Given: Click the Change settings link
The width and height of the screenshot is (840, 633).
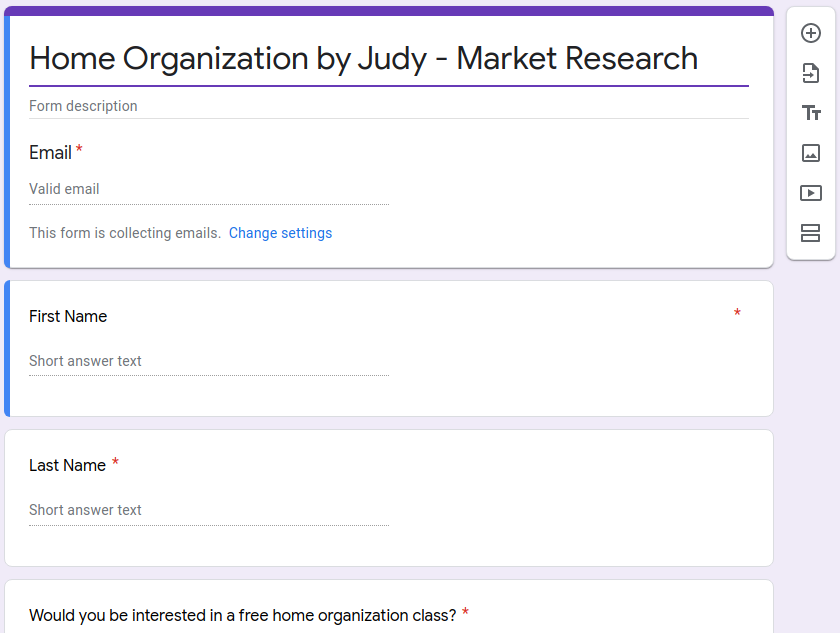Looking at the screenshot, I should pos(280,233).
